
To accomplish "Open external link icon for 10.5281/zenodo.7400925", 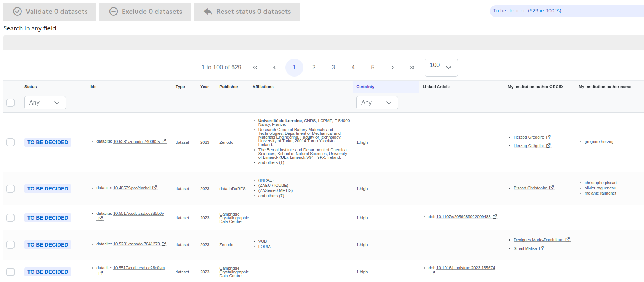I will 164,142.
